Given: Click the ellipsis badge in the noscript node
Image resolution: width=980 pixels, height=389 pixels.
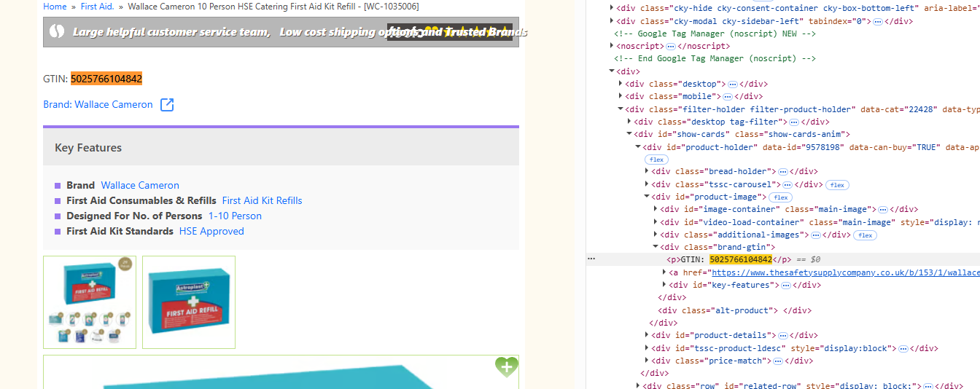Looking at the screenshot, I should coord(670,46).
